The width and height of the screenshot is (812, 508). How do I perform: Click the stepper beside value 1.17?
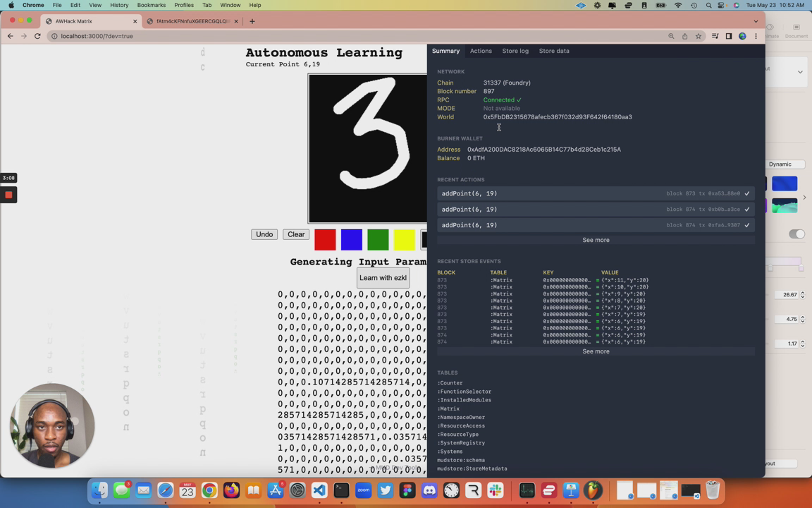tap(803, 344)
